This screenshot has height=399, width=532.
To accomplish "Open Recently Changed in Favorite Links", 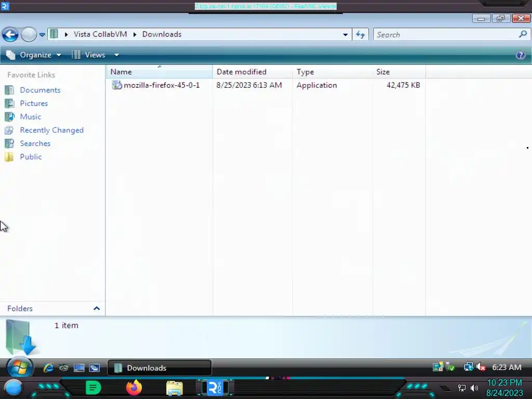I will pos(51,130).
